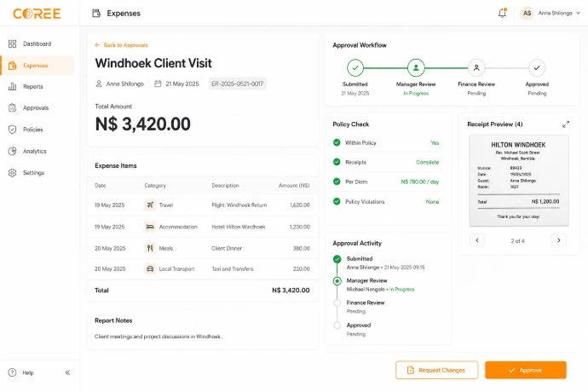Click the Client Dinner description

point(227,248)
